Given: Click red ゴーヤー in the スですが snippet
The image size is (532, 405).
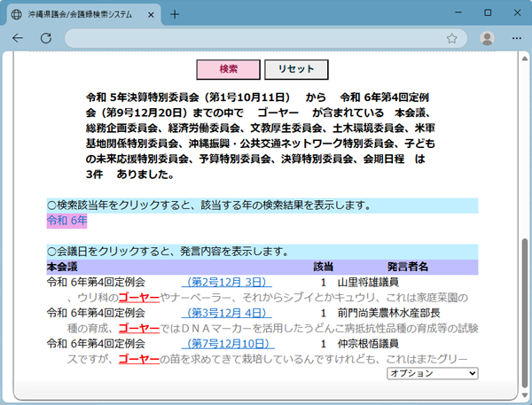Looking at the screenshot, I should 139,359.
